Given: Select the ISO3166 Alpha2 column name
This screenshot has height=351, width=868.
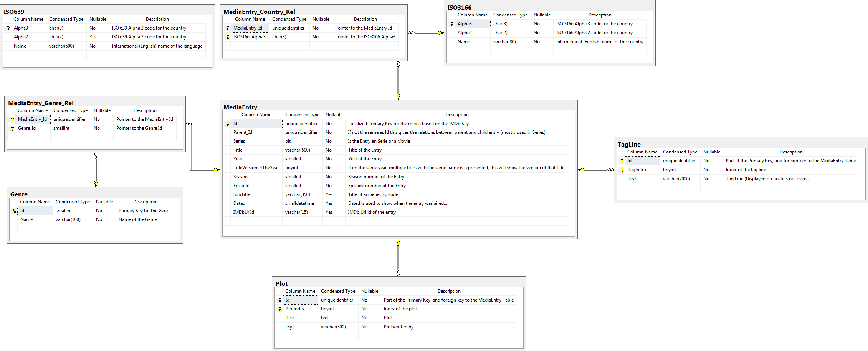Looking at the screenshot, I should [x=465, y=33].
